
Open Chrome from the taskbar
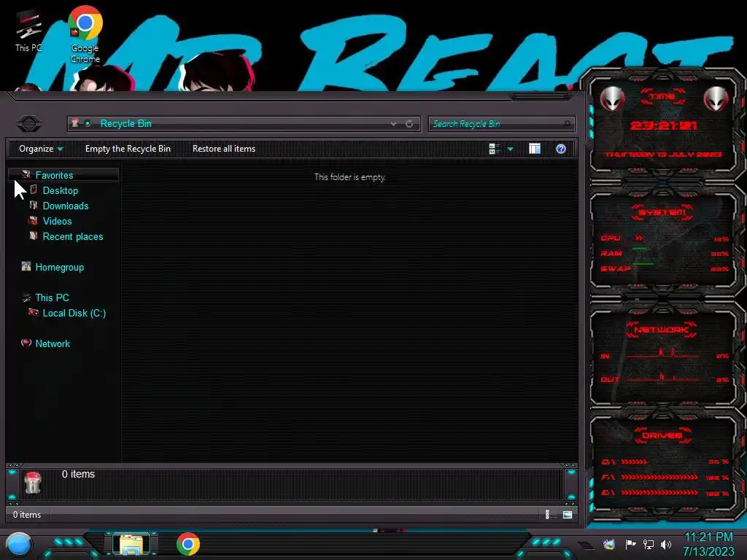(x=188, y=544)
